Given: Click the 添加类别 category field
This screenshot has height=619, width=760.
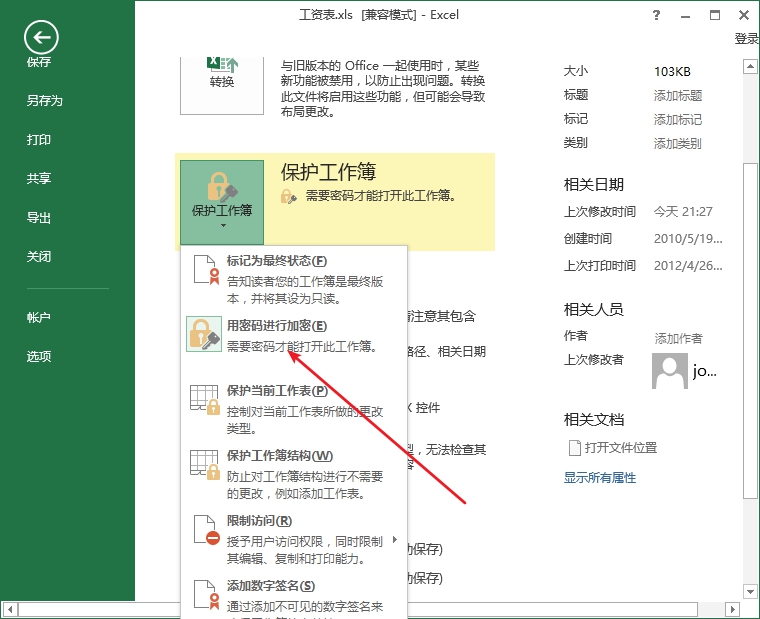Looking at the screenshot, I should tap(677, 143).
